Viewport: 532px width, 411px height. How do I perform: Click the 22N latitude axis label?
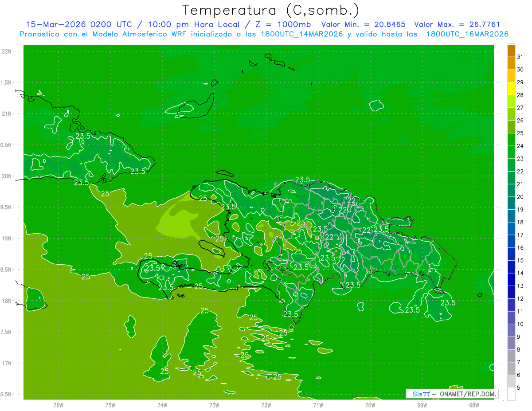[x=8, y=51]
